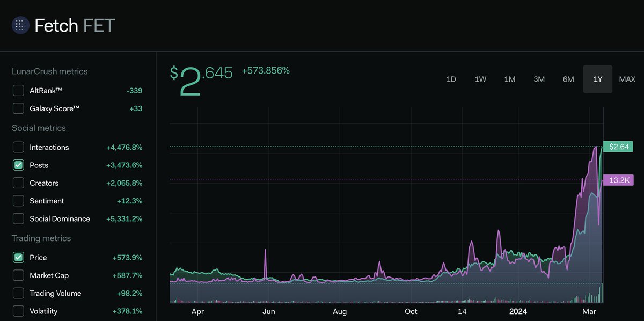
Task: Click the Aug axis label
Action: pos(340,311)
